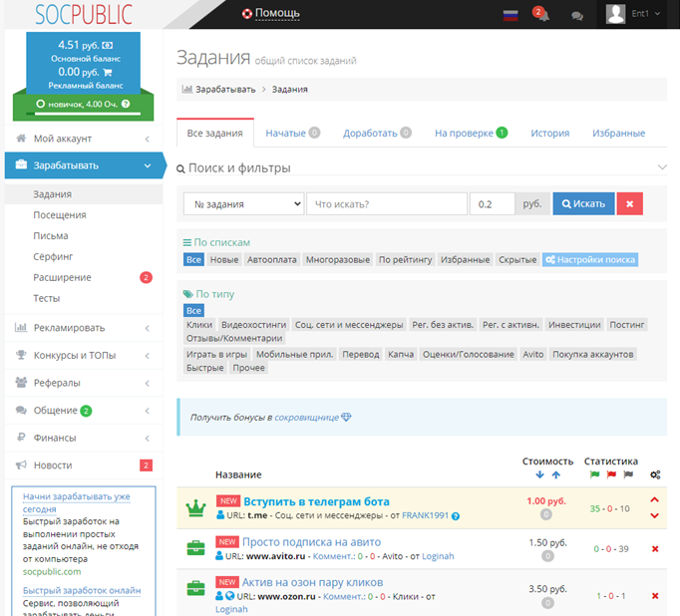Move telegram task down with red chevron
This screenshot has height=616, width=680.
(x=654, y=515)
